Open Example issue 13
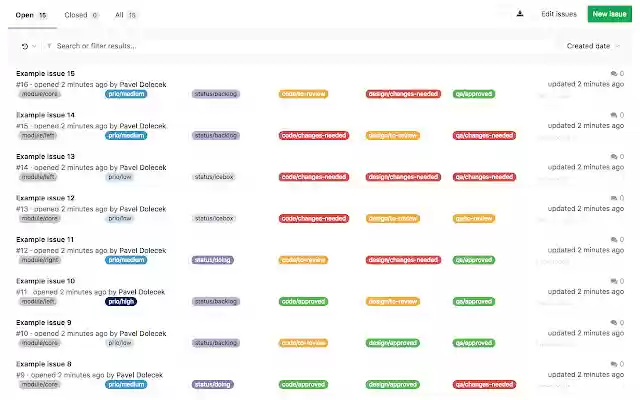This screenshot has height=400, width=640. click(x=45, y=157)
